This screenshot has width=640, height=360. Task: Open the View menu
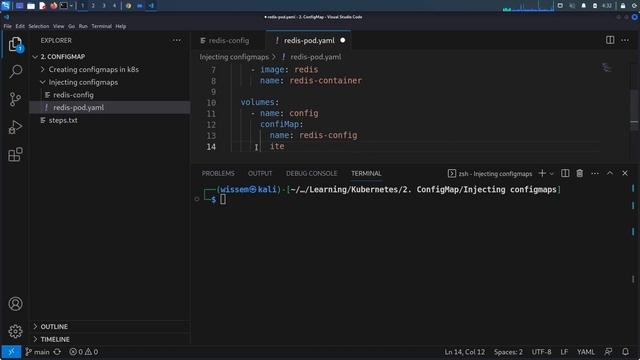[58, 26]
